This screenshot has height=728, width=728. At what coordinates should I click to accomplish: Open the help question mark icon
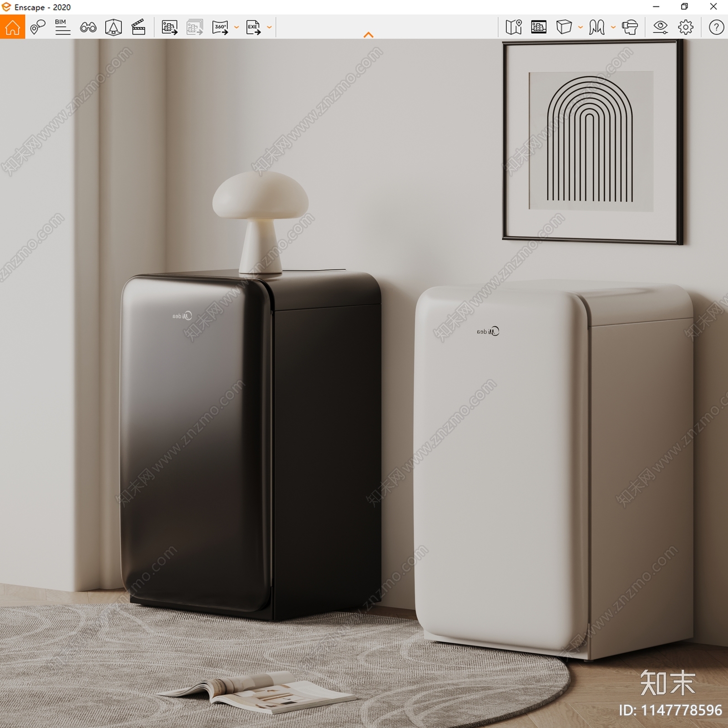coord(716,27)
